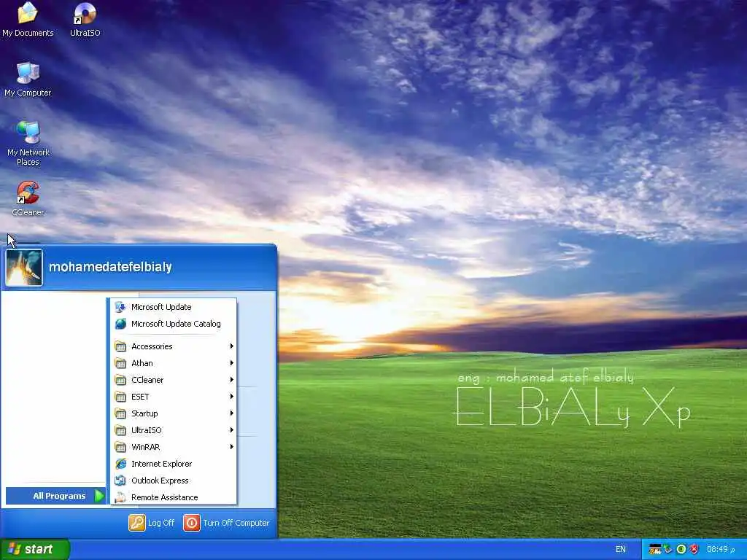Launch Internet Explorer from programs menu
This screenshot has height=560, width=747.
174,463
